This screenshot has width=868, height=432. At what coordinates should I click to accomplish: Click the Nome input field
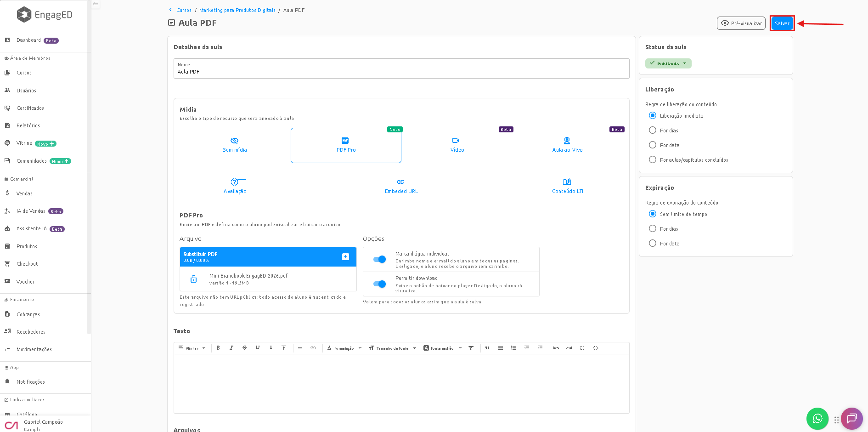click(401, 68)
